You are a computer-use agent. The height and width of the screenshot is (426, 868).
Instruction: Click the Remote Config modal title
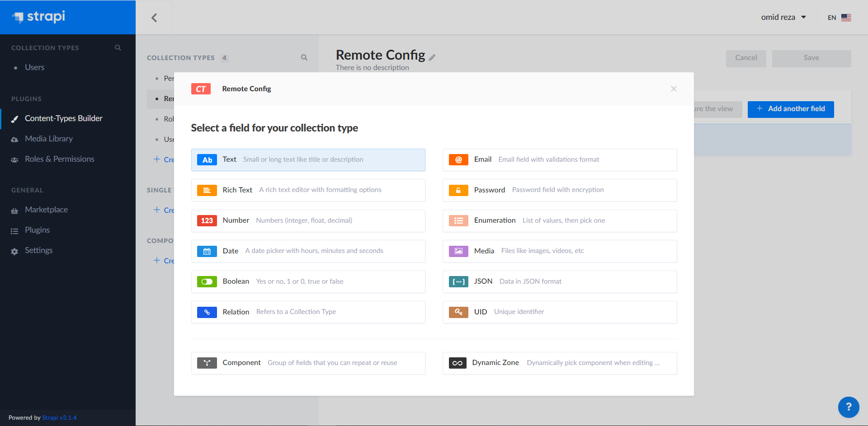(x=246, y=89)
